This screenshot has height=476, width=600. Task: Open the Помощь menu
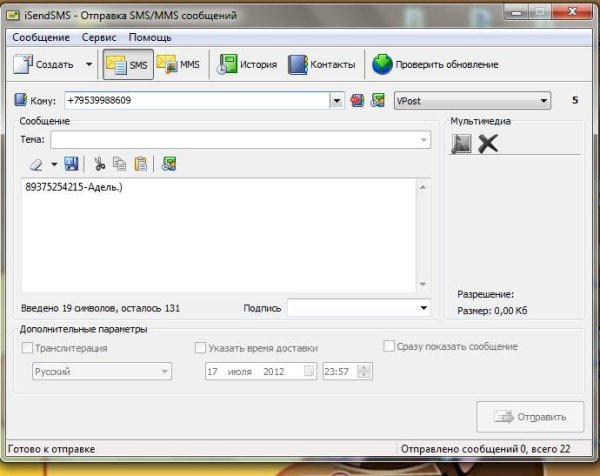(150, 37)
